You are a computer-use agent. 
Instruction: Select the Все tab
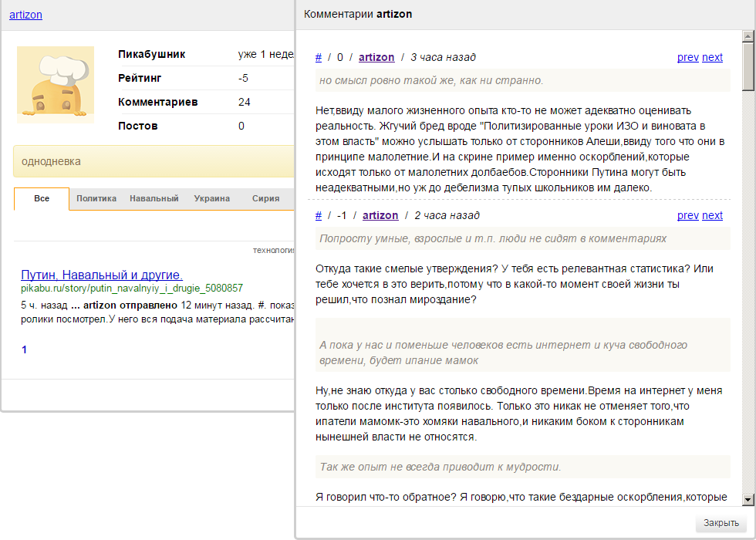(x=42, y=198)
